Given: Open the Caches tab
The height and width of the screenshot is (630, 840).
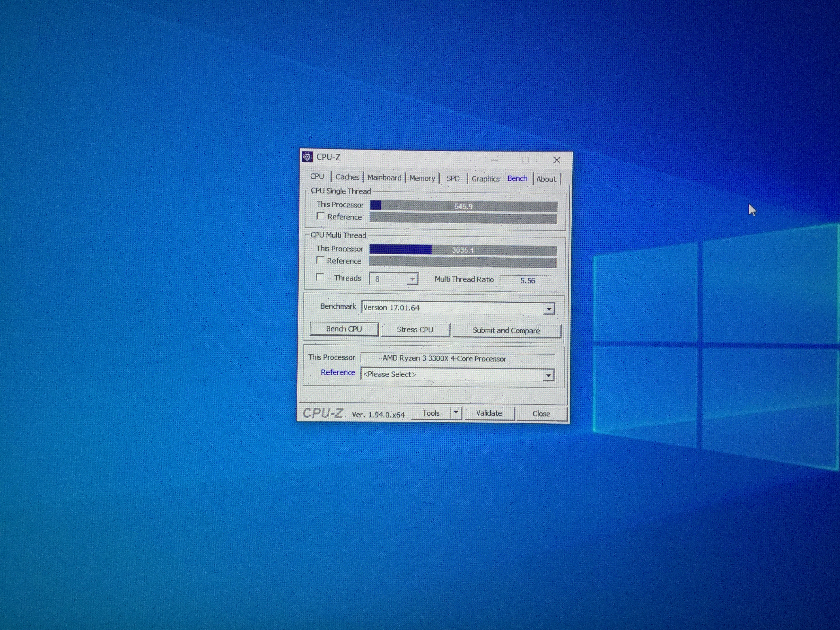Looking at the screenshot, I should point(347,177).
